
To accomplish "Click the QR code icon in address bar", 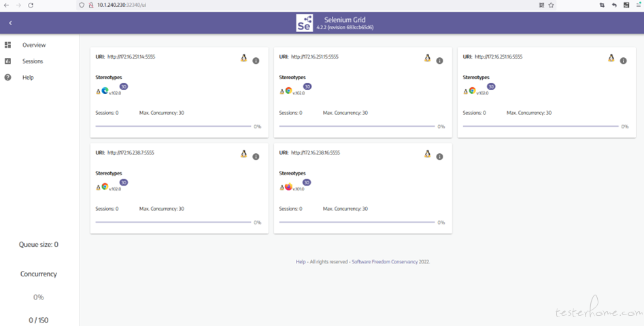I will [x=541, y=5].
